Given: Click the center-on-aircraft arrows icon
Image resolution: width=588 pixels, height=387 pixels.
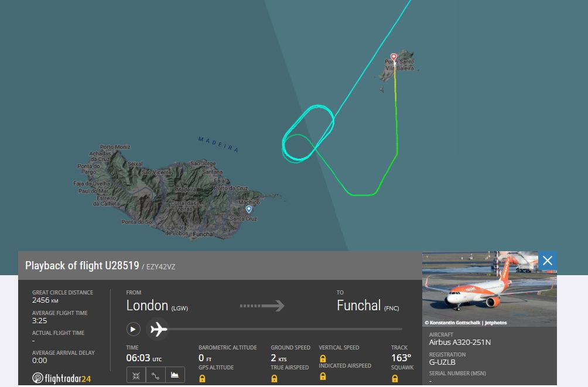Looking at the screenshot, I should (136, 375).
